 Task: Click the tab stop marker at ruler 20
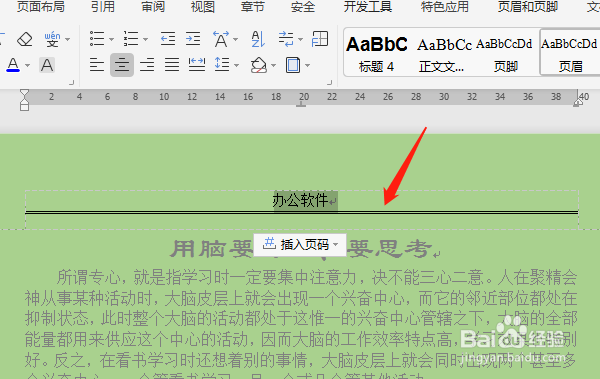302,104
